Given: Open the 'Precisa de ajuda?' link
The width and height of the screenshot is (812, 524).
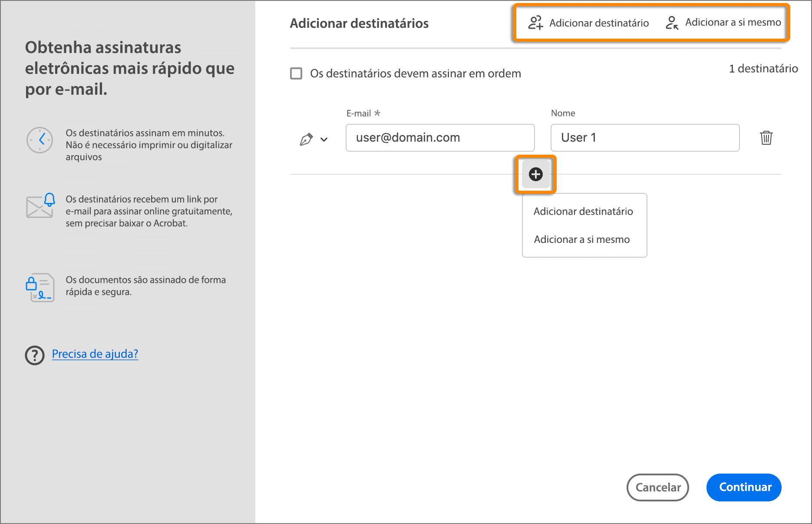Looking at the screenshot, I should (x=95, y=354).
